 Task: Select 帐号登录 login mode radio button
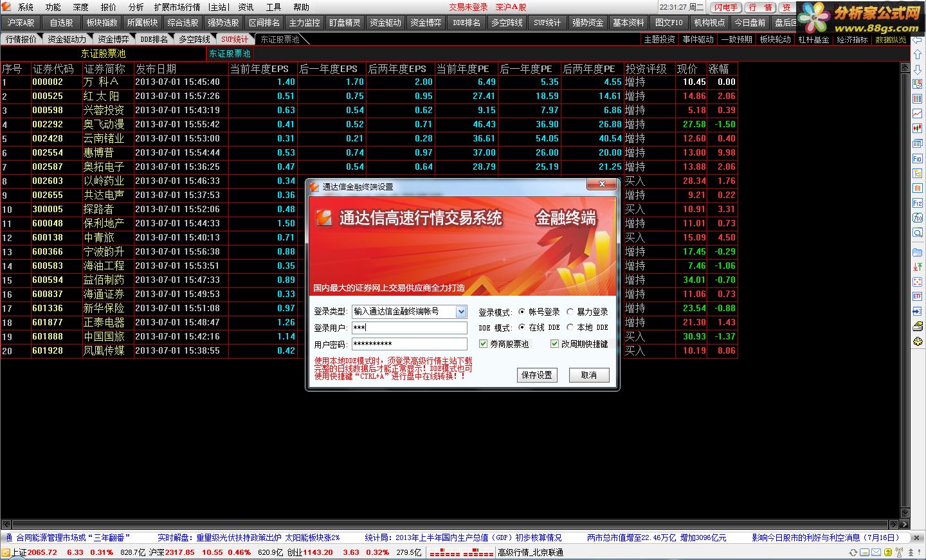click(x=522, y=312)
